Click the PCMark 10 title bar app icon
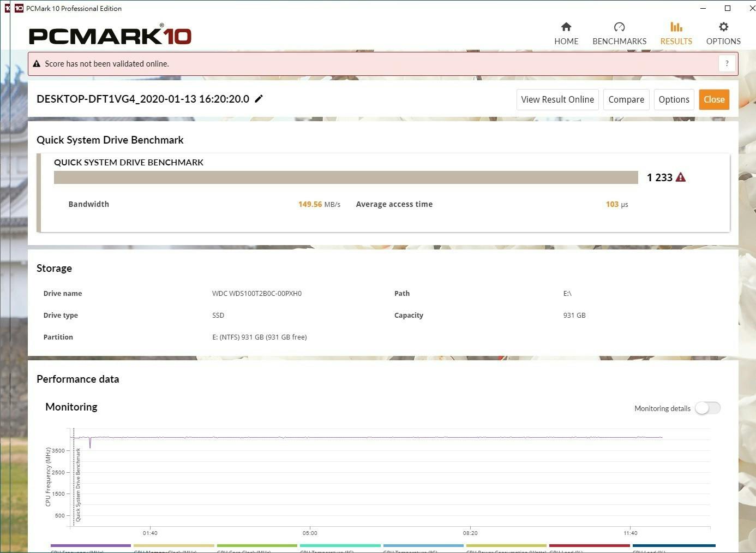This screenshot has height=553, width=756. pos(19,8)
